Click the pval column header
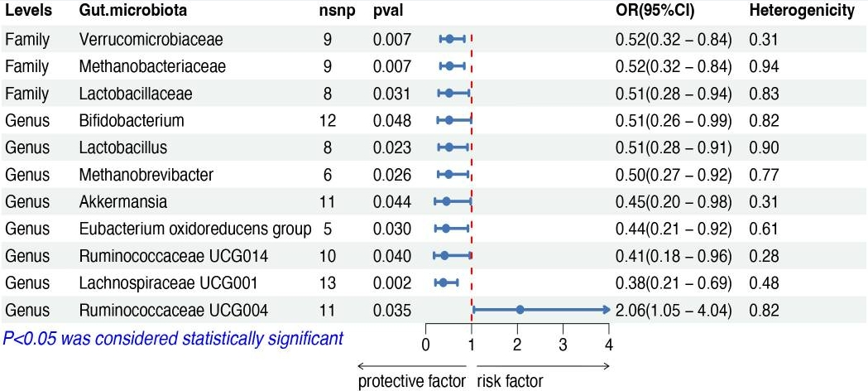The width and height of the screenshot is (868, 391). click(388, 12)
